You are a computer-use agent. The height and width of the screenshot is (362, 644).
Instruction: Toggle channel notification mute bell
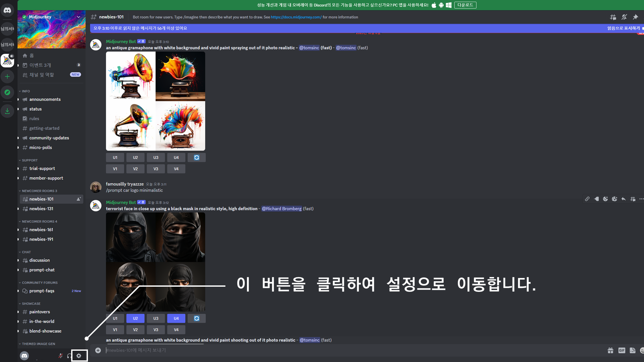(x=624, y=17)
